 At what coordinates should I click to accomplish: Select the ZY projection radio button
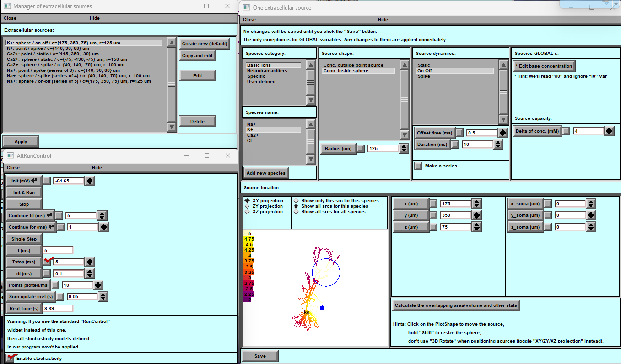(x=247, y=206)
